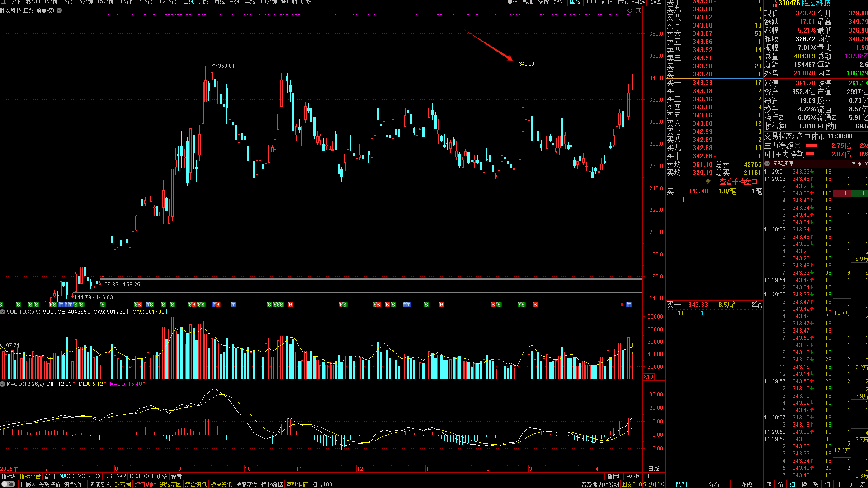Image resolution: width=868 pixels, height=488 pixels.
Task: Click the diamond icon at chart top-right
Action: pyautogui.click(x=630, y=10)
